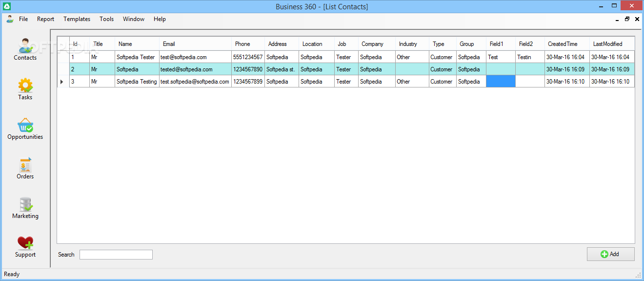
Task: Click the Industry column header
Action: point(412,43)
